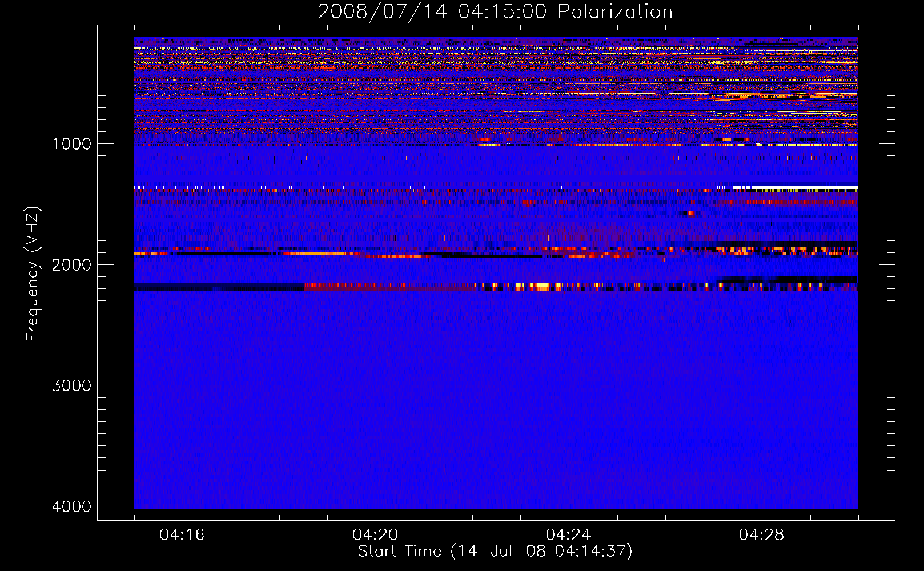Click the 04:16 time tick label

point(182,535)
